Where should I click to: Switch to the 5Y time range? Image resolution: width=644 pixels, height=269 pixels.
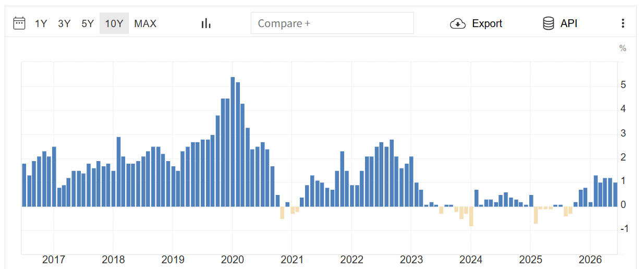point(88,23)
